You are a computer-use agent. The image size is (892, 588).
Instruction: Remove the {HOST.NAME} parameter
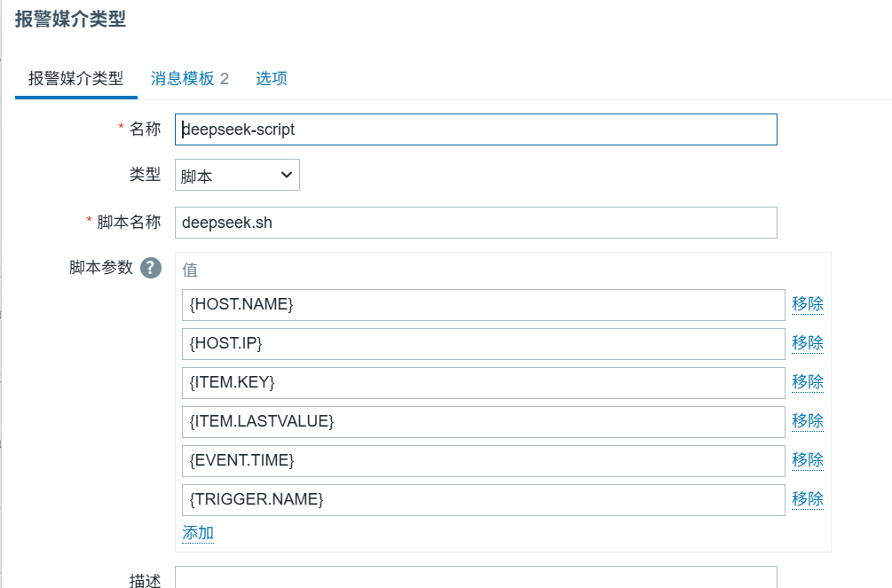[807, 304]
